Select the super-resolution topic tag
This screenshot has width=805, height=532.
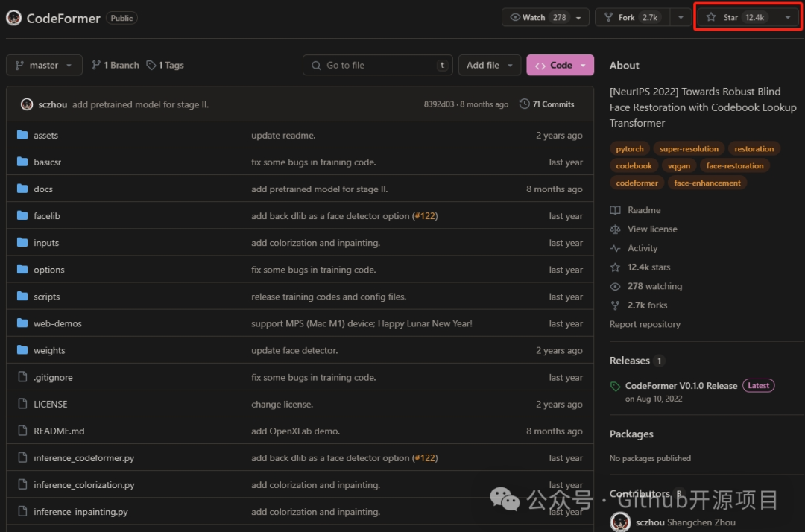pos(689,149)
